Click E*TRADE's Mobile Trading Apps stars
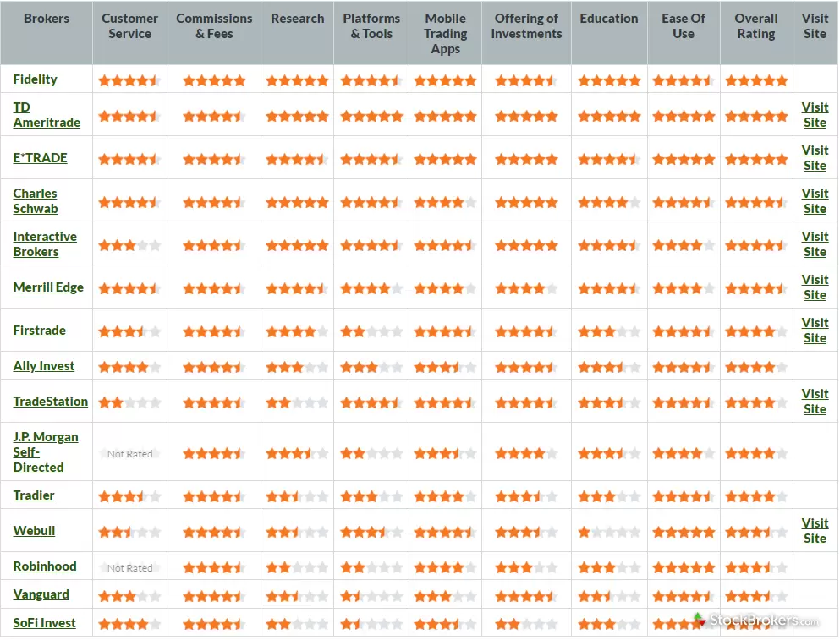This screenshot has width=840, height=640. click(x=445, y=159)
